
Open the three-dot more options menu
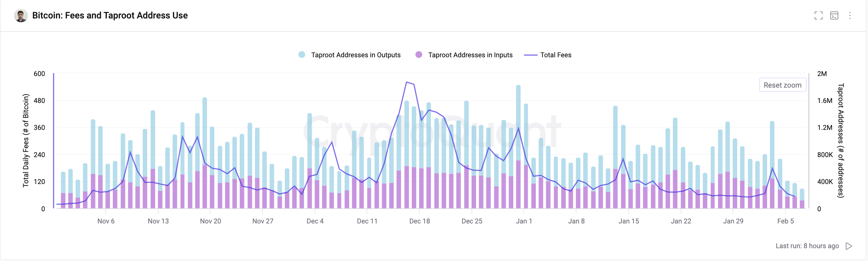(850, 15)
